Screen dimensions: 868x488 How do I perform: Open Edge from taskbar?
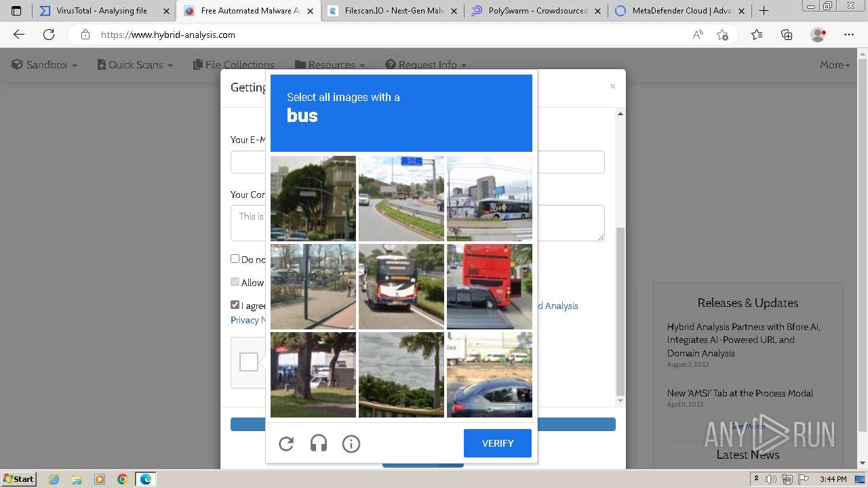pos(145,479)
